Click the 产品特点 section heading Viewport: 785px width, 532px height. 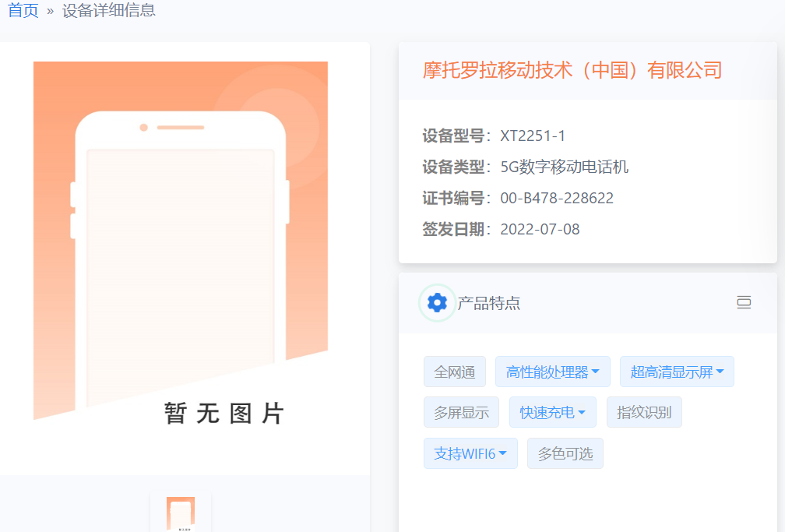point(488,302)
